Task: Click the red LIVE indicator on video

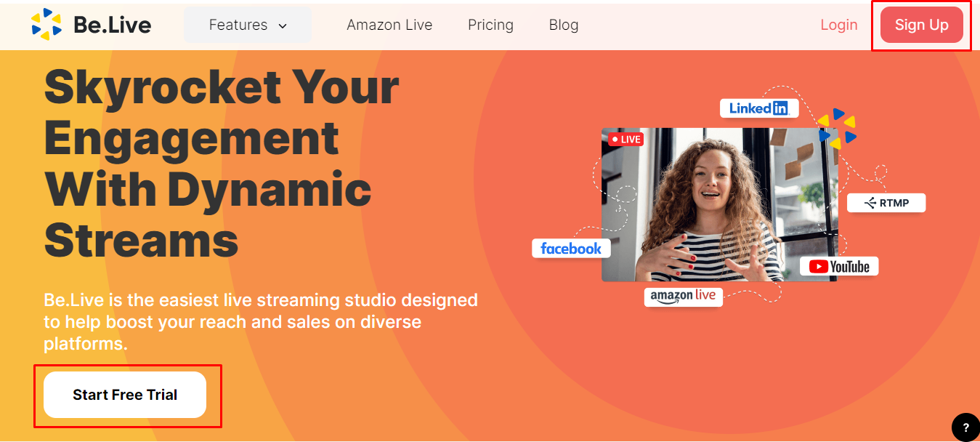Action: coord(625,139)
